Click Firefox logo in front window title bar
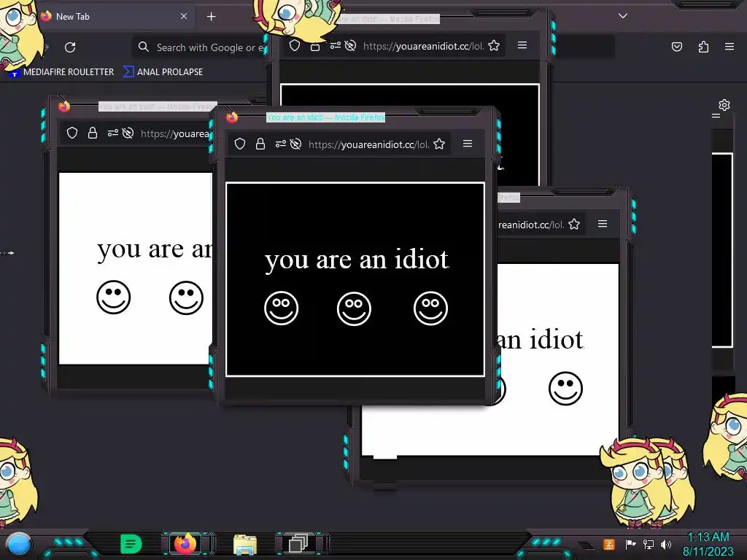The image size is (747, 560). pos(232,117)
